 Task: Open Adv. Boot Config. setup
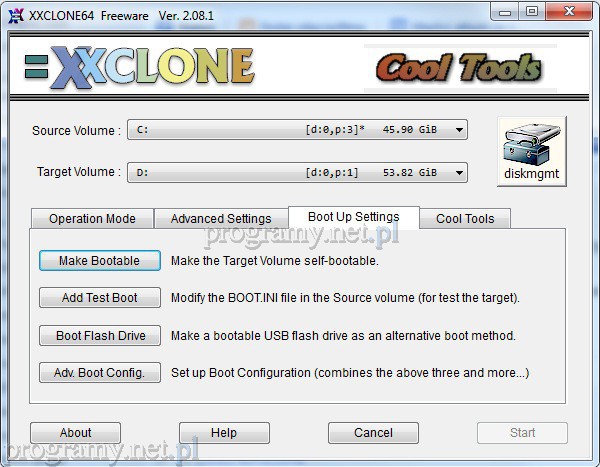pos(99,373)
